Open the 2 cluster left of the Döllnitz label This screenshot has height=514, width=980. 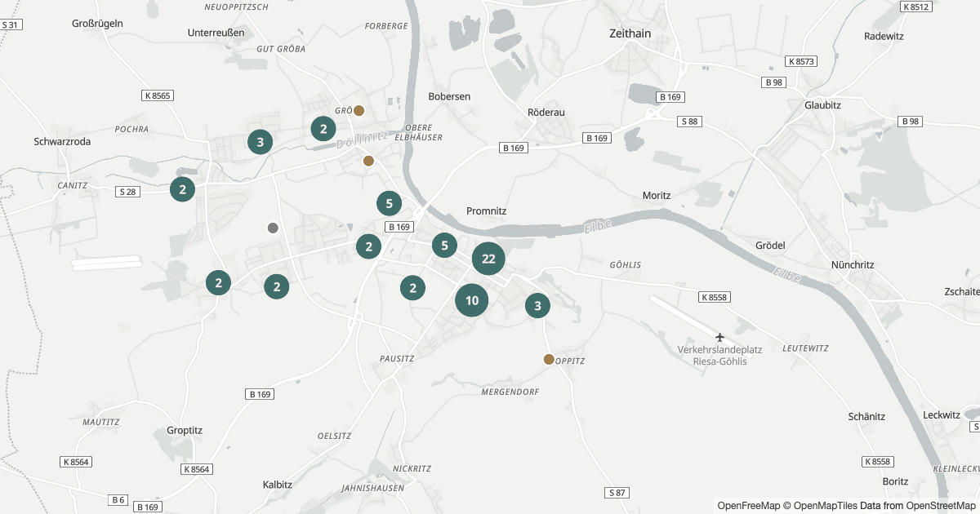(x=324, y=128)
